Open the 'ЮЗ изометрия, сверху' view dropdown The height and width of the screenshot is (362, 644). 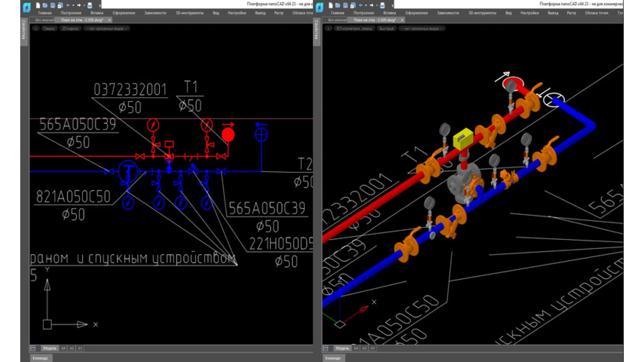click(x=354, y=28)
